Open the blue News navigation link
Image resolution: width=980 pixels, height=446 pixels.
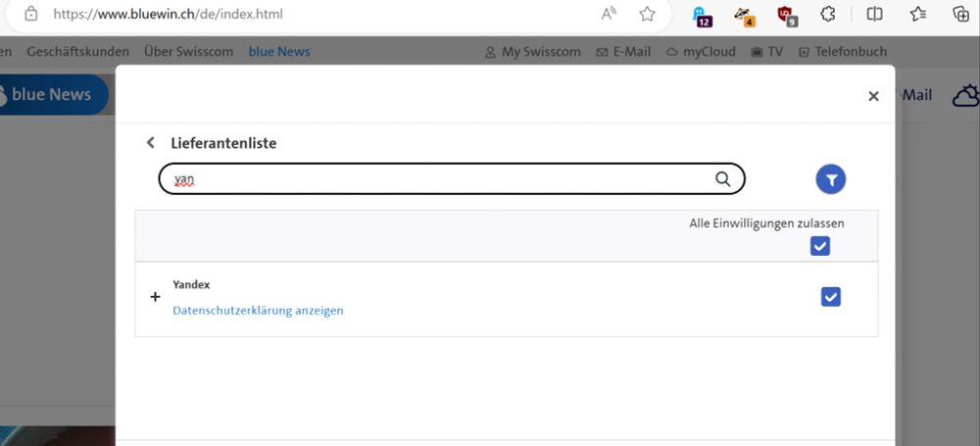(x=279, y=52)
